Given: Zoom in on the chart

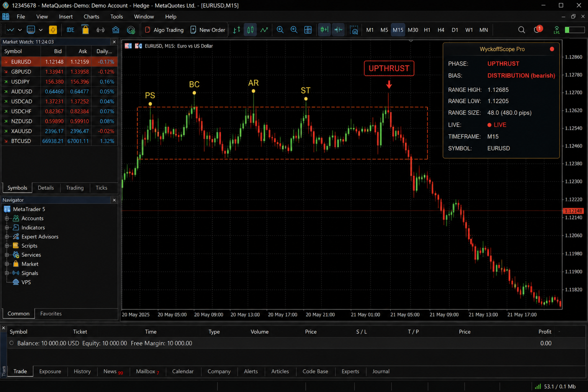Looking at the screenshot, I should 280,30.
